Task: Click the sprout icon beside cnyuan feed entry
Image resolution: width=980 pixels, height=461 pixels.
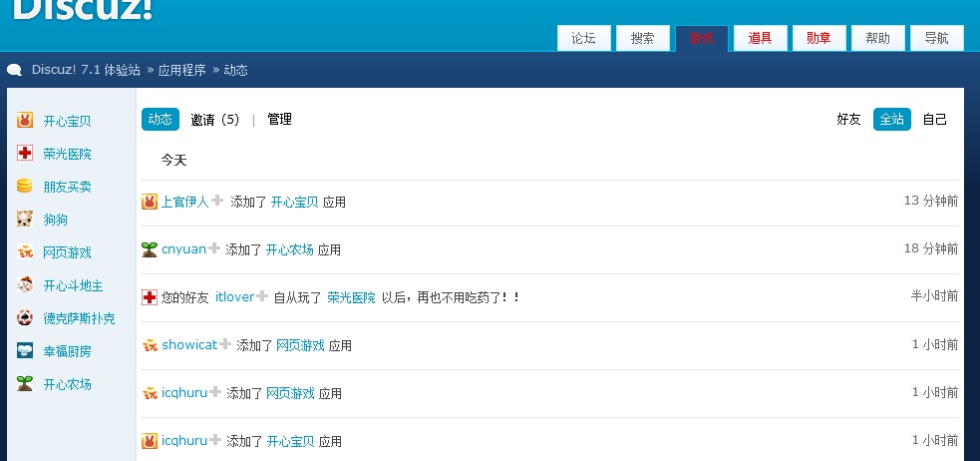Action: point(150,249)
